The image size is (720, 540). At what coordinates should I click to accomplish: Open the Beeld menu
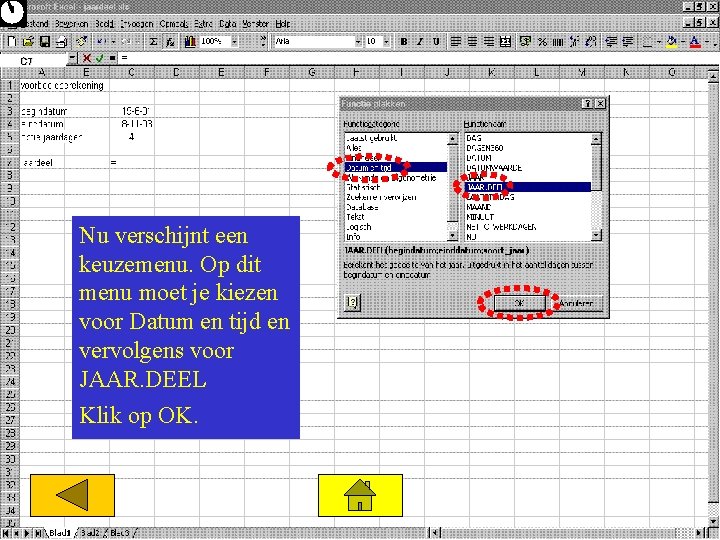coord(105,23)
